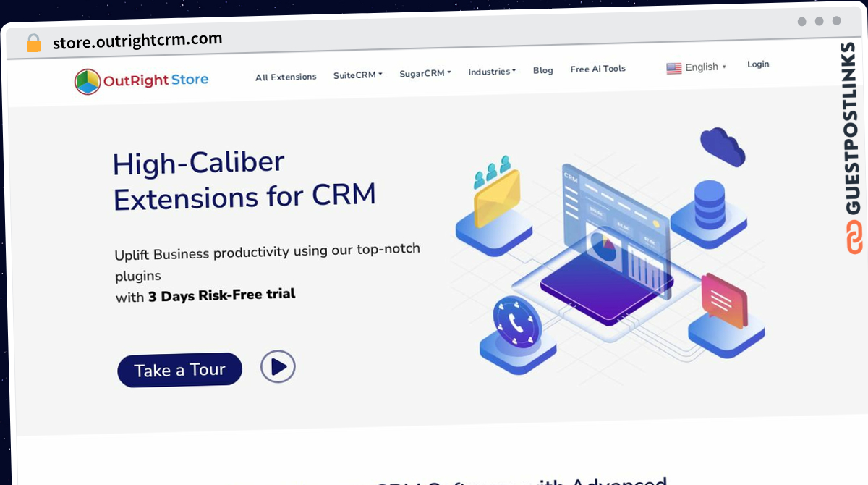Click the High-Caliber Extensions for CRM heading

click(244, 181)
